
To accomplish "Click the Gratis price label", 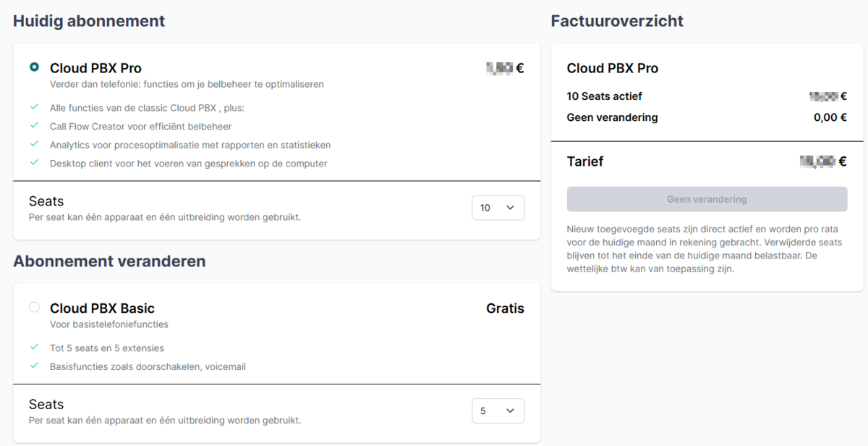I will (505, 308).
